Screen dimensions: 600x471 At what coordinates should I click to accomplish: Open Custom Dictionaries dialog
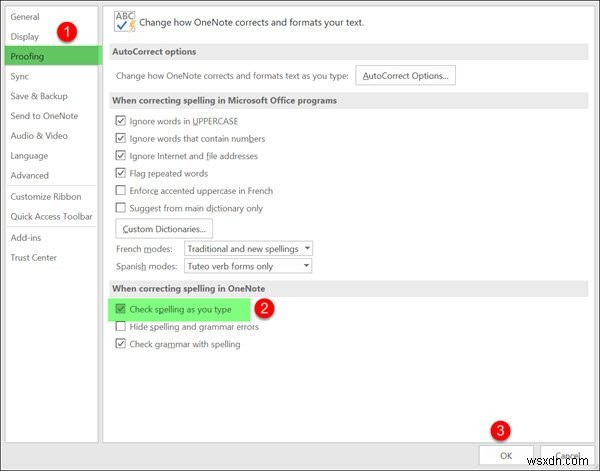pos(164,229)
